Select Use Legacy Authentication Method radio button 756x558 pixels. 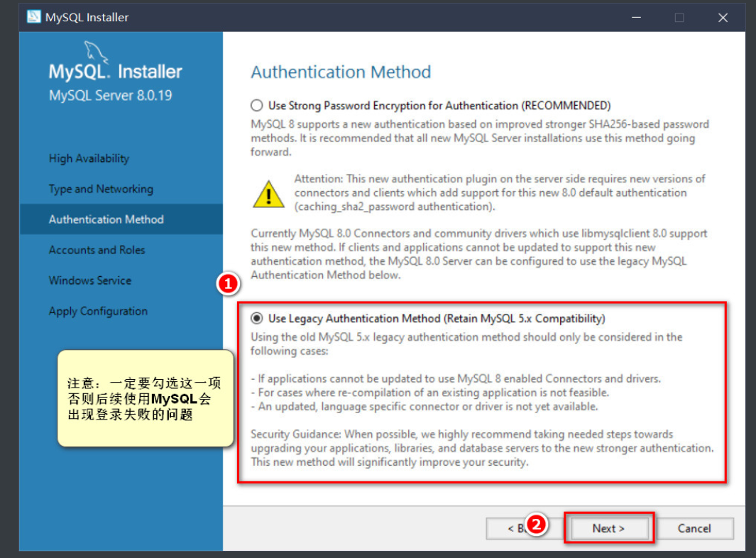[256, 318]
